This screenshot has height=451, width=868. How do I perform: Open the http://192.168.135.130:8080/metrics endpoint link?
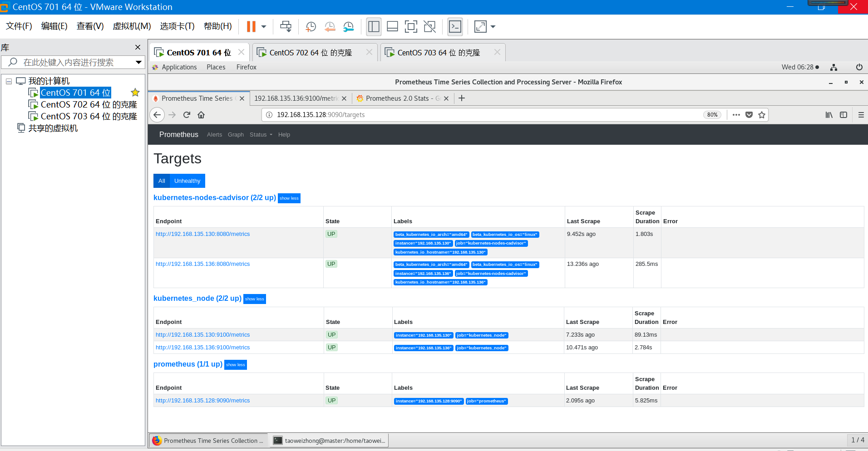pos(202,234)
